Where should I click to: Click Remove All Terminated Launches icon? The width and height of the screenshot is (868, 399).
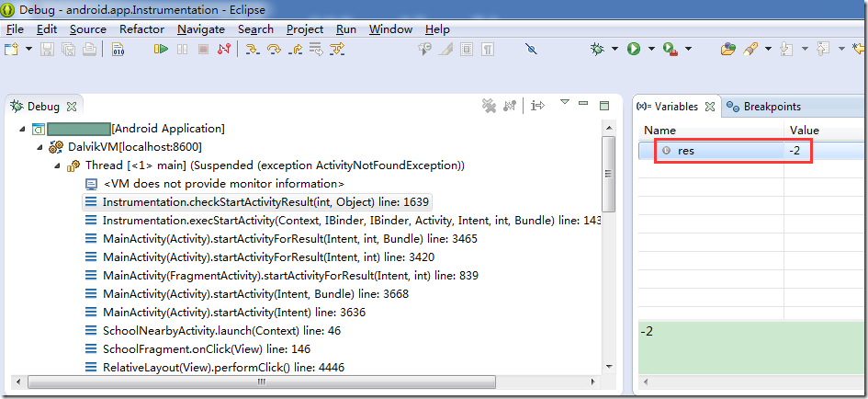[489, 106]
